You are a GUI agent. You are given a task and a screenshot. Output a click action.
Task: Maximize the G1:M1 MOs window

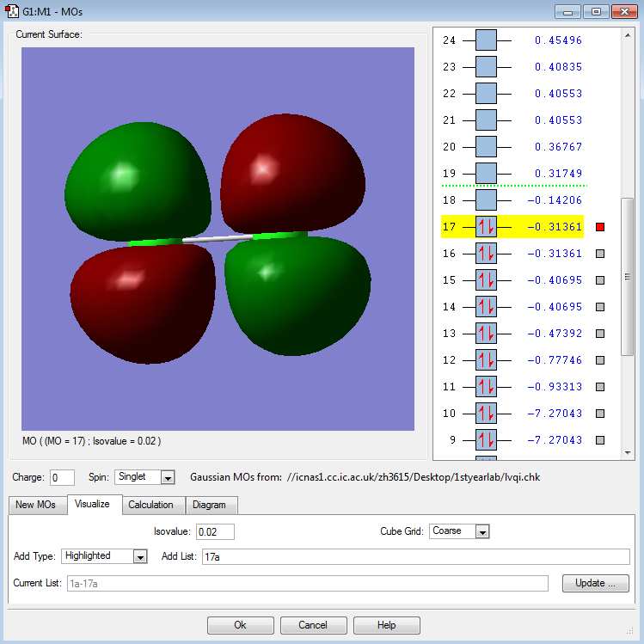[x=596, y=11]
